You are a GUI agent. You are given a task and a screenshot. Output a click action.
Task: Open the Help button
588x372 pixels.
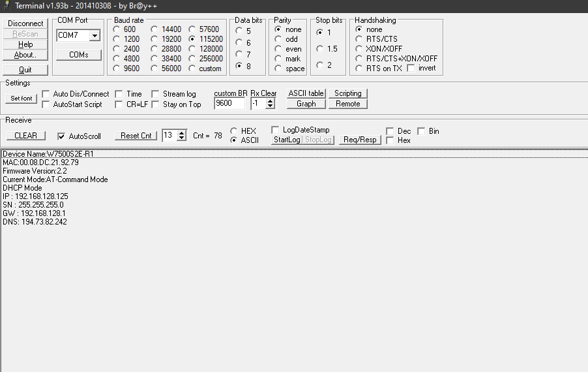click(x=25, y=44)
